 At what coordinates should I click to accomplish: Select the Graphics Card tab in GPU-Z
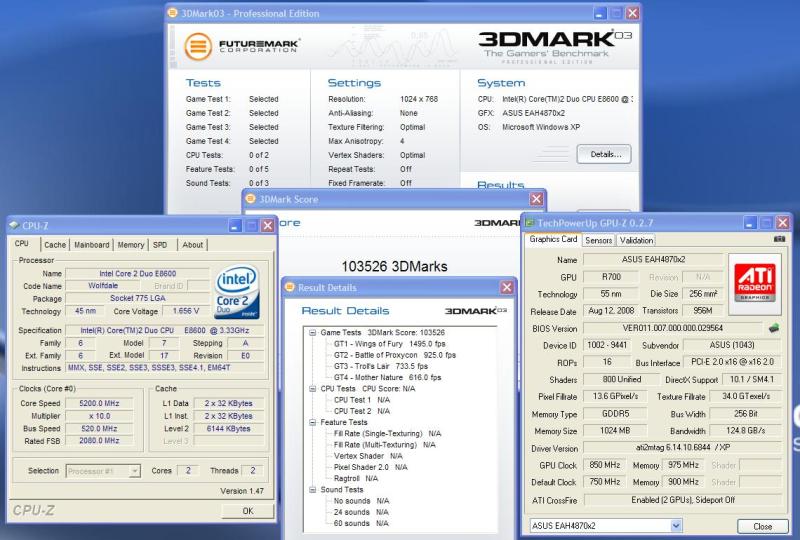click(x=553, y=239)
